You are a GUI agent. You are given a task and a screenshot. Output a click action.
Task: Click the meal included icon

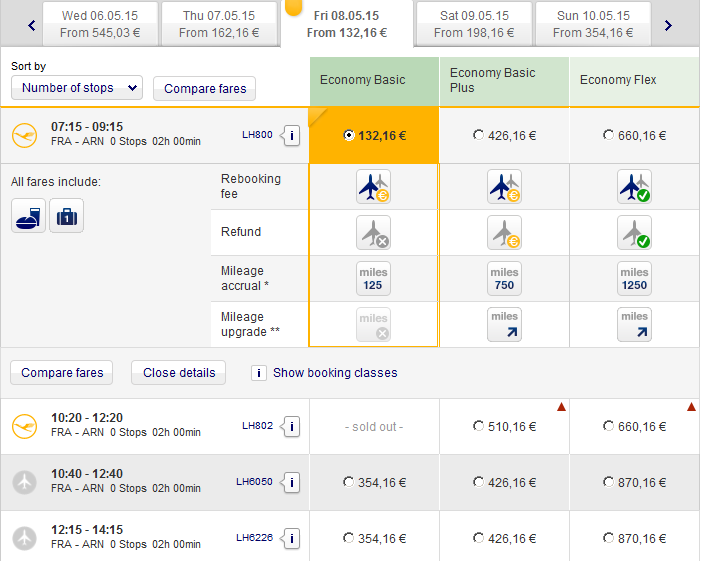pos(28,215)
